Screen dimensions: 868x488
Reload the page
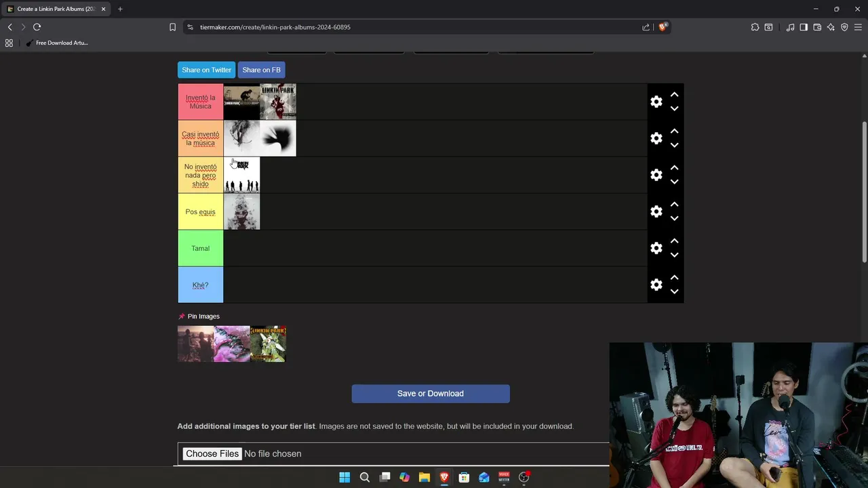click(37, 27)
